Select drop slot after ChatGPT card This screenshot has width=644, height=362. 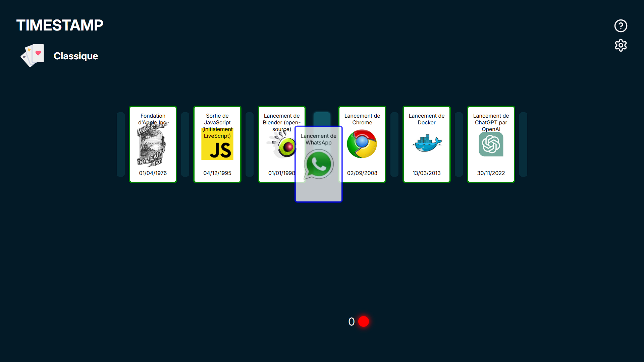coord(523,144)
